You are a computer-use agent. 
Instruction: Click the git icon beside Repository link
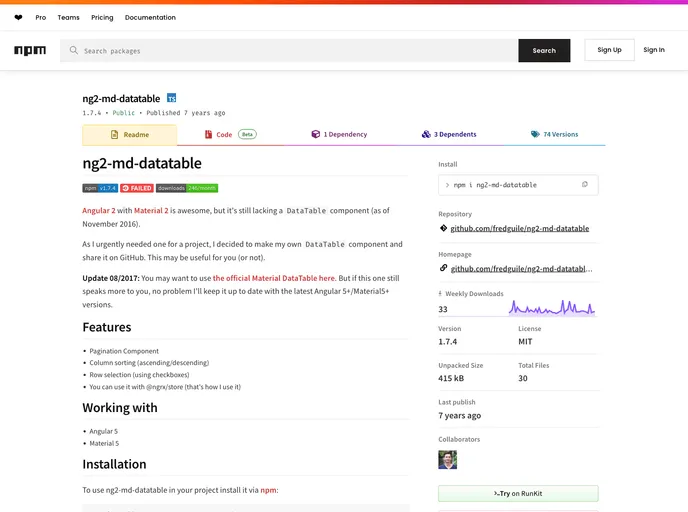(443, 228)
